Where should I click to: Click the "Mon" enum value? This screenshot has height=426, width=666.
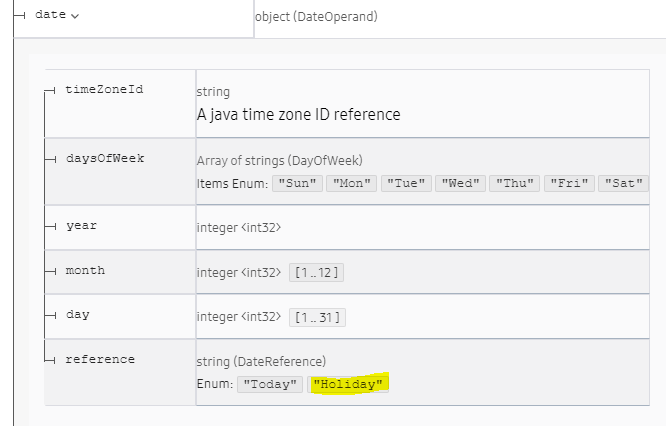(x=352, y=183)
